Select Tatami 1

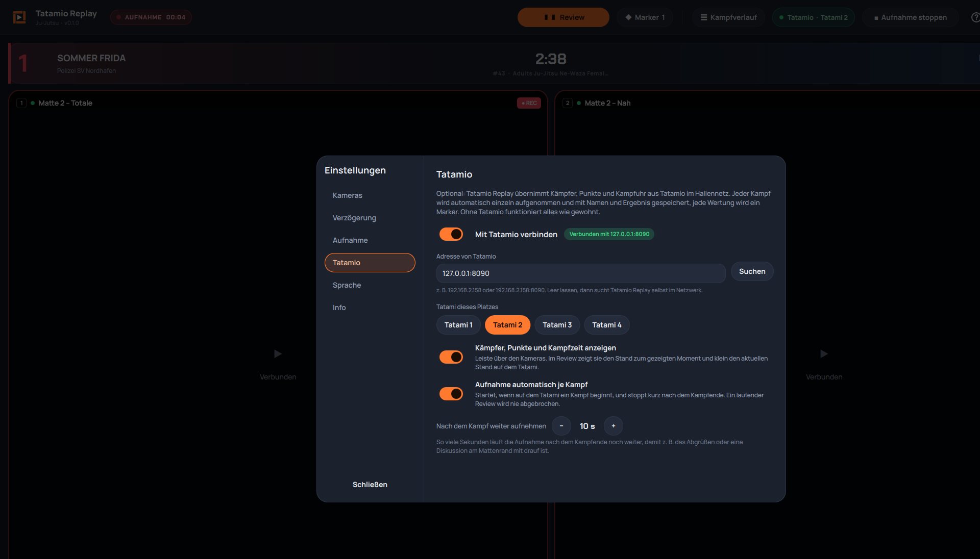pos(458,325)
